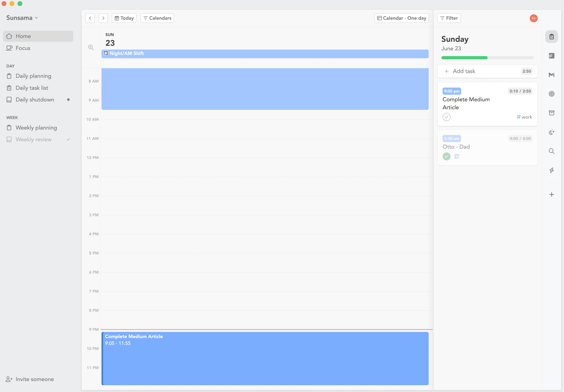Image resolution: width=564 pixels, height=392 pixels.
Task: Open the Todoist integration icon
Action: (551, 56)
